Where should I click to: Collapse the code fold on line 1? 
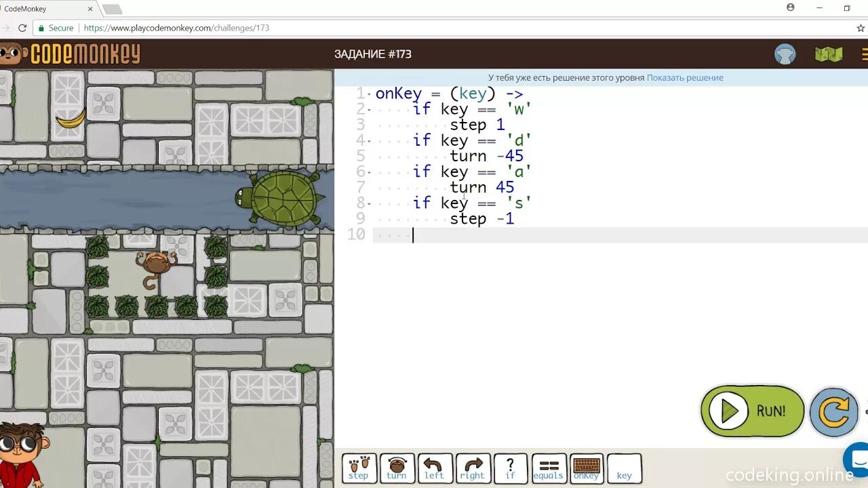[x=369, y=95]
